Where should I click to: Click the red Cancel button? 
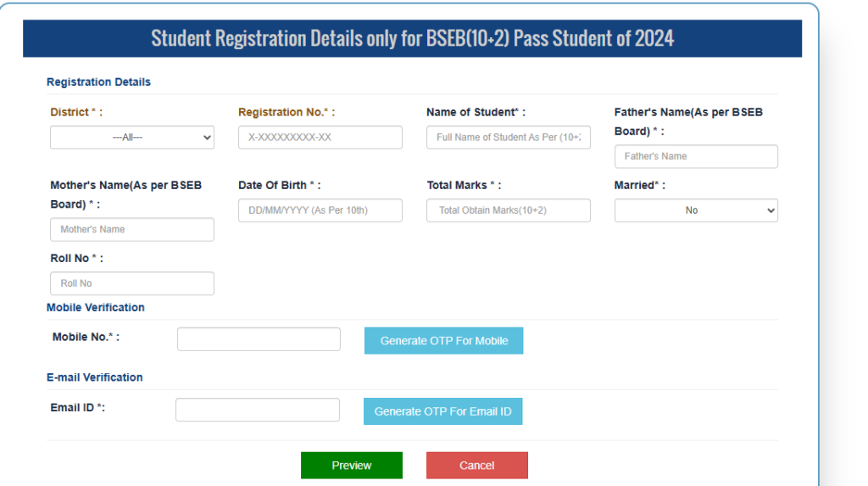pos(476,466)
